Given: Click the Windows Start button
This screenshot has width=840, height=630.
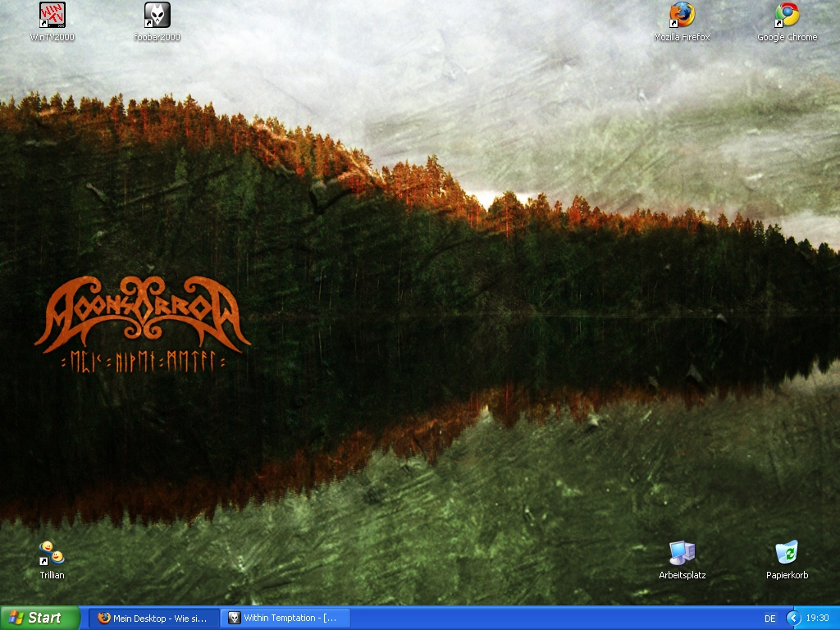Looking at the screenshot, I should click(39, 618).
